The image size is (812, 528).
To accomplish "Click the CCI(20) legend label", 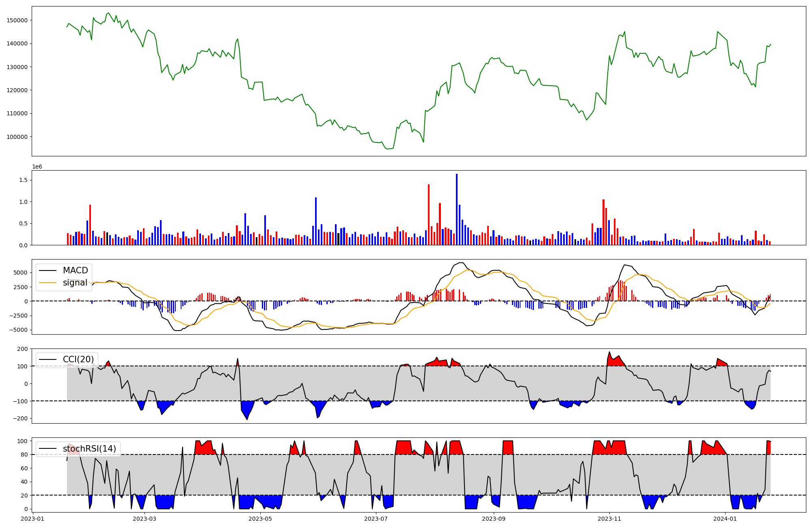I will (78, 359).
